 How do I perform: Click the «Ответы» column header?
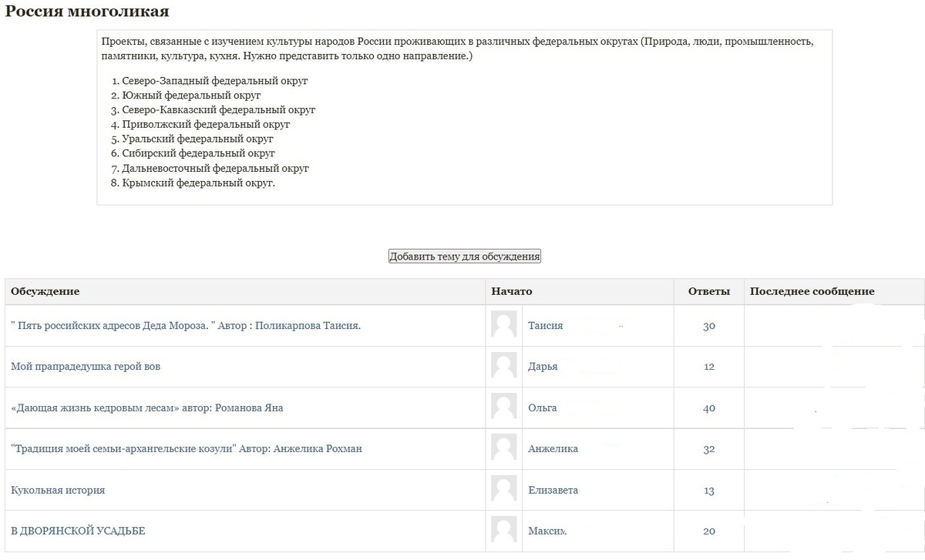tap(708, 291)
